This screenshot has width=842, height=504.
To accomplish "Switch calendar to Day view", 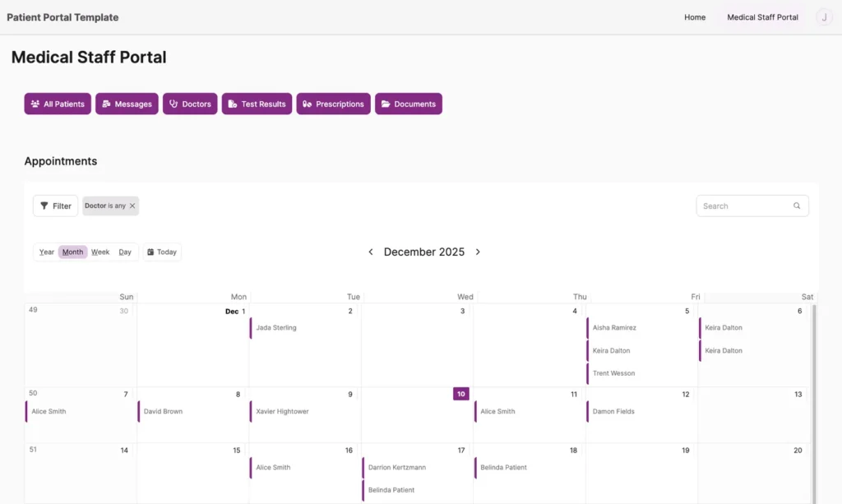I will click(x=125, y=252).
